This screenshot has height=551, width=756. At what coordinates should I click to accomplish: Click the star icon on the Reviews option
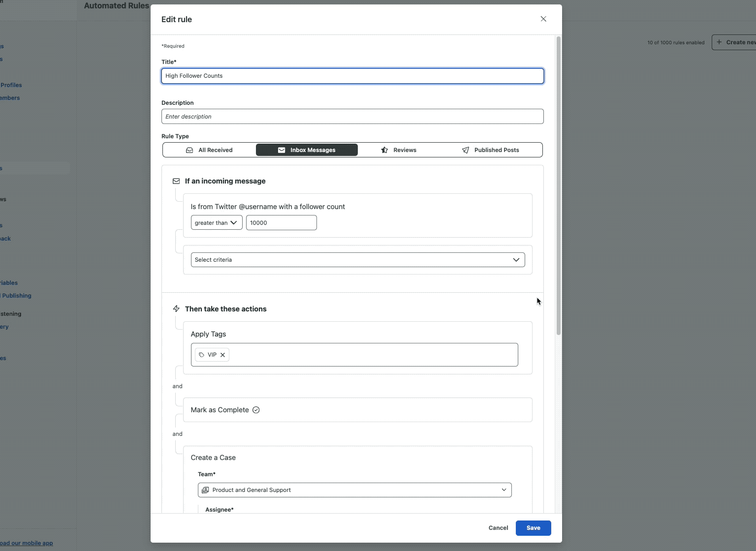click(384, 150)
